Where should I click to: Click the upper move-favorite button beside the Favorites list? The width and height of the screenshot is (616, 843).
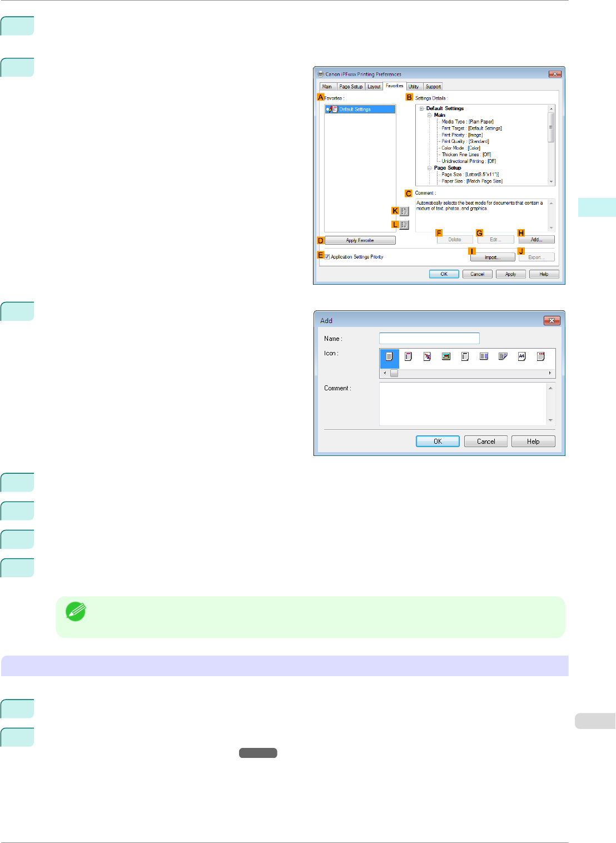[x=404, y=211]
